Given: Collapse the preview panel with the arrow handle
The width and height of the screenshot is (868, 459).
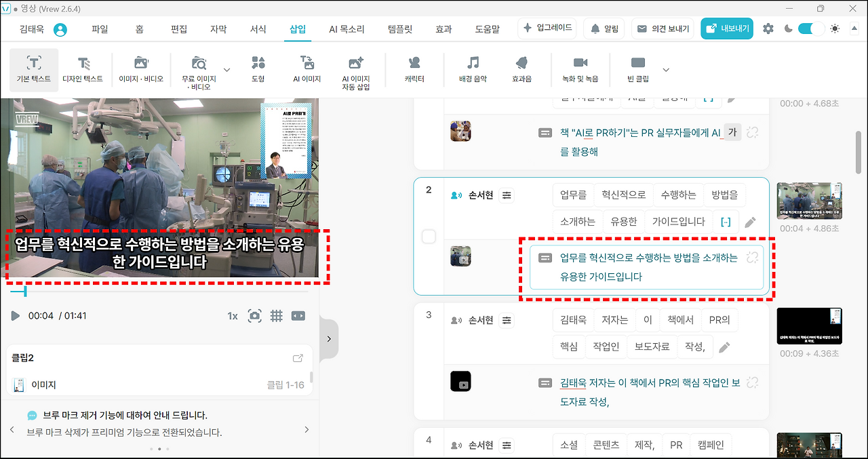Looking at the screenshot, I should [329, 338].
